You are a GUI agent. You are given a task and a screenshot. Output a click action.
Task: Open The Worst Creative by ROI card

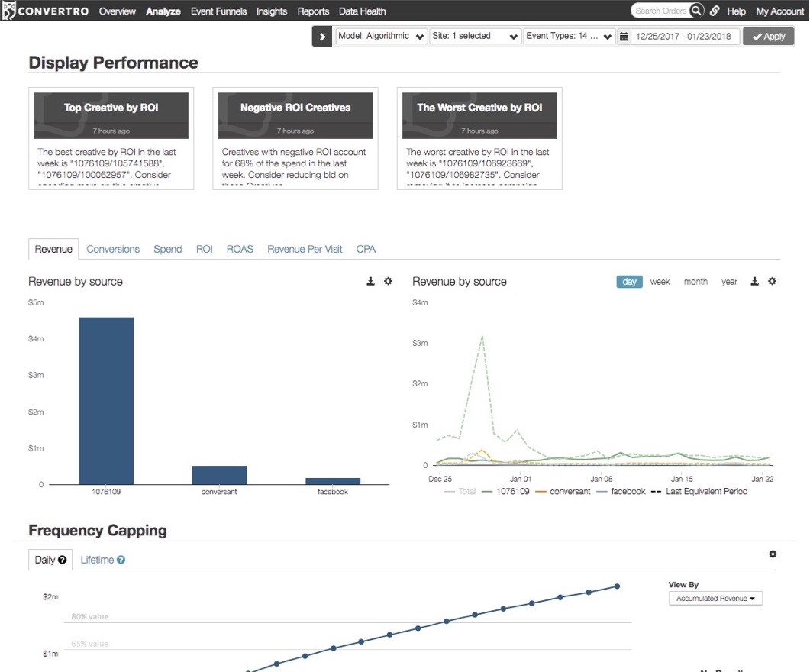coord(479,138)
